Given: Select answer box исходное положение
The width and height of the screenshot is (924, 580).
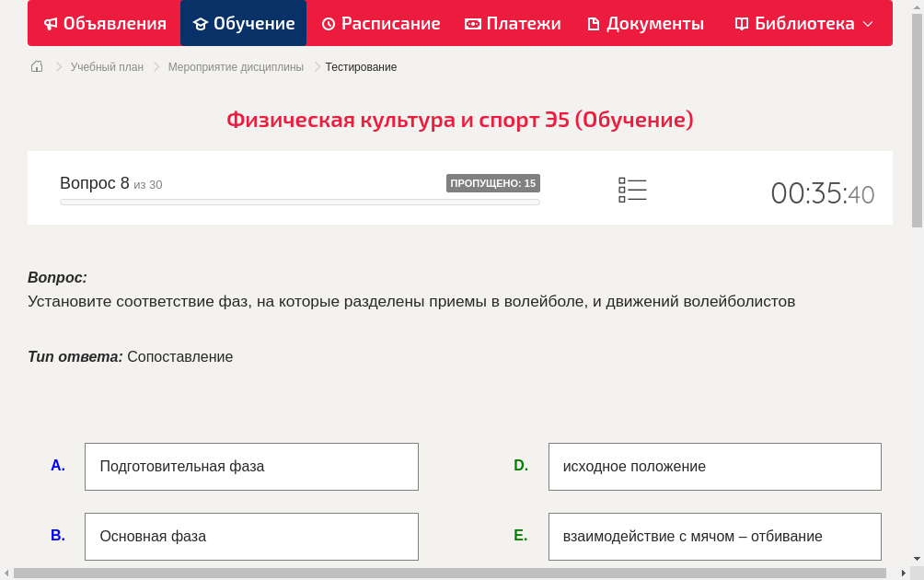Looking at the screenshot, I should pyautogui.click(x=714, y=466).
